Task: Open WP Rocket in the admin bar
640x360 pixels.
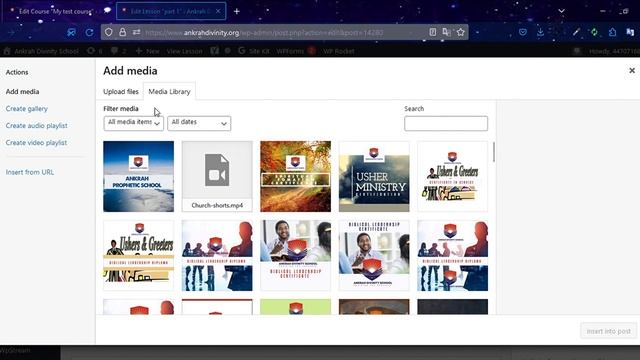Action: click(x=338, y=51)
